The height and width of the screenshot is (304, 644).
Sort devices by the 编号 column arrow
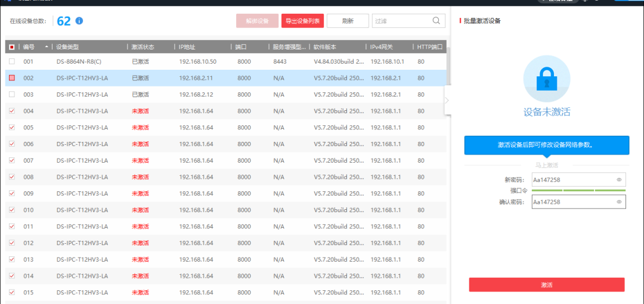(47, 46)
